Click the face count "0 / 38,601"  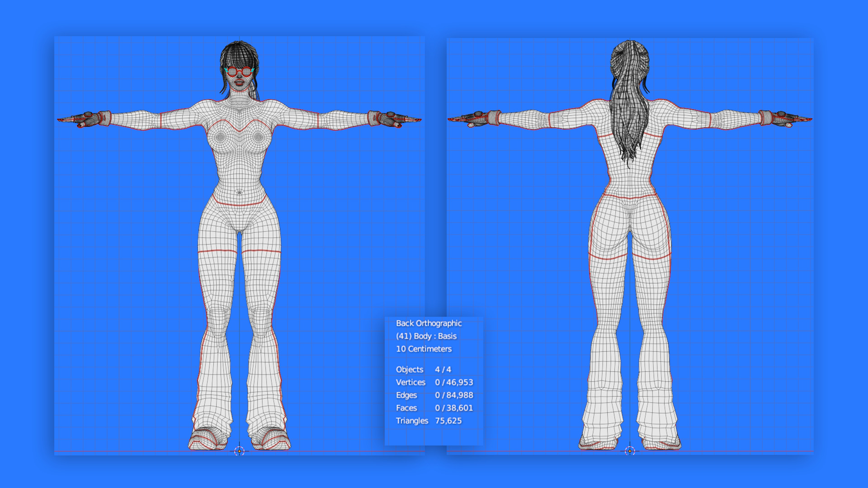[454, 408]
